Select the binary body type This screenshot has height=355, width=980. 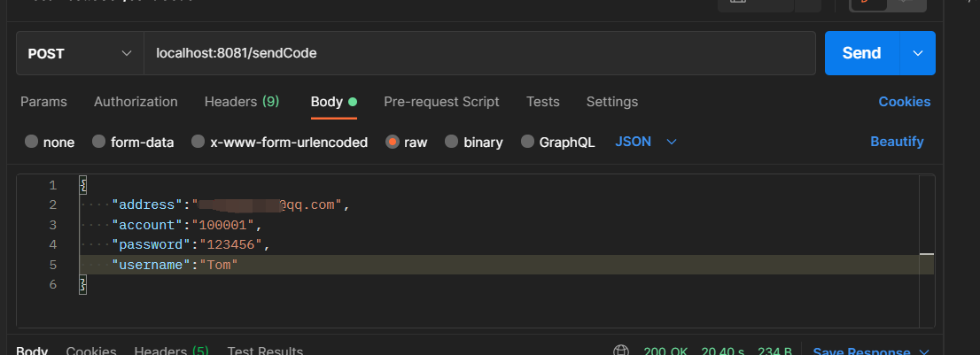tap(474, 143)
